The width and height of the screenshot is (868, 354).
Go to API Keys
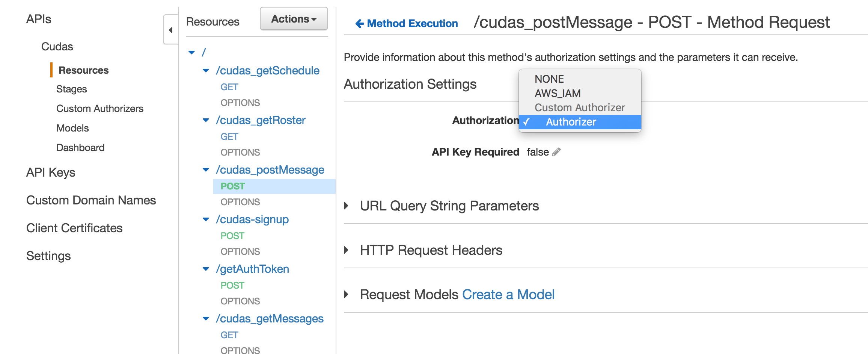[51, 172]
